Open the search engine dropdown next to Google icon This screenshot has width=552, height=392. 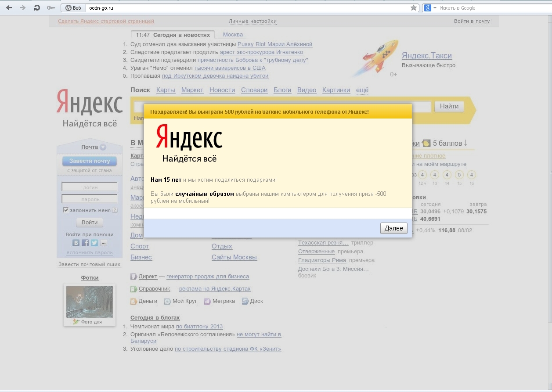pos(435,8)
